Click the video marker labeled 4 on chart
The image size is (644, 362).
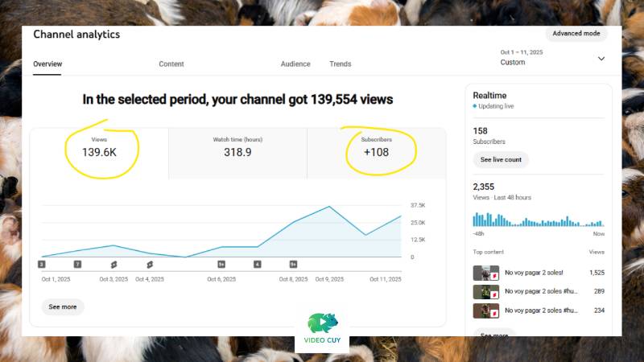pyautogui.click(x=258, y=264)
